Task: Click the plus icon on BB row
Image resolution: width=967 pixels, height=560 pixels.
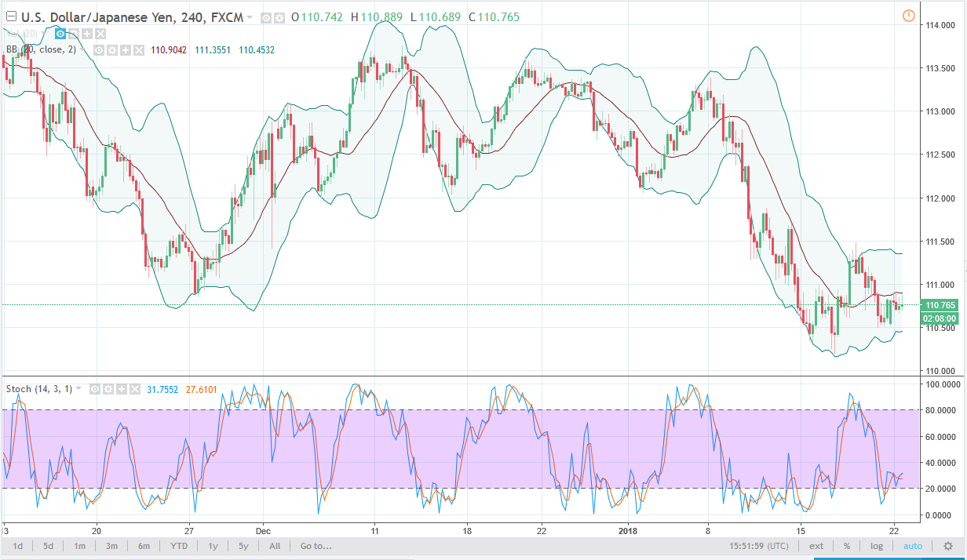Action: [125, 50]
